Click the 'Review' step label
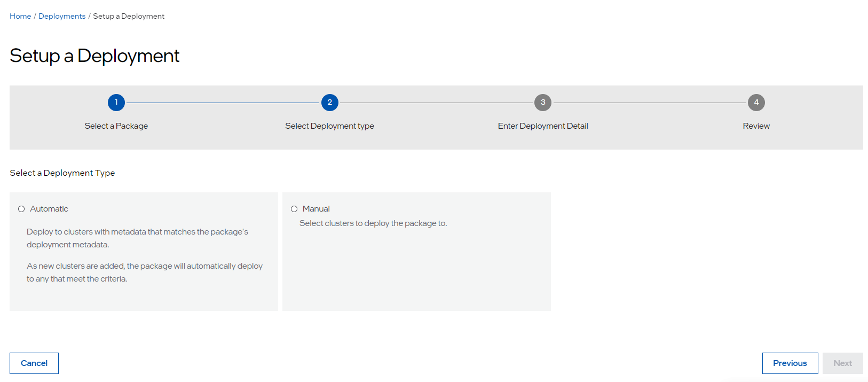This screenshot has width=868, height=382. 756,126
